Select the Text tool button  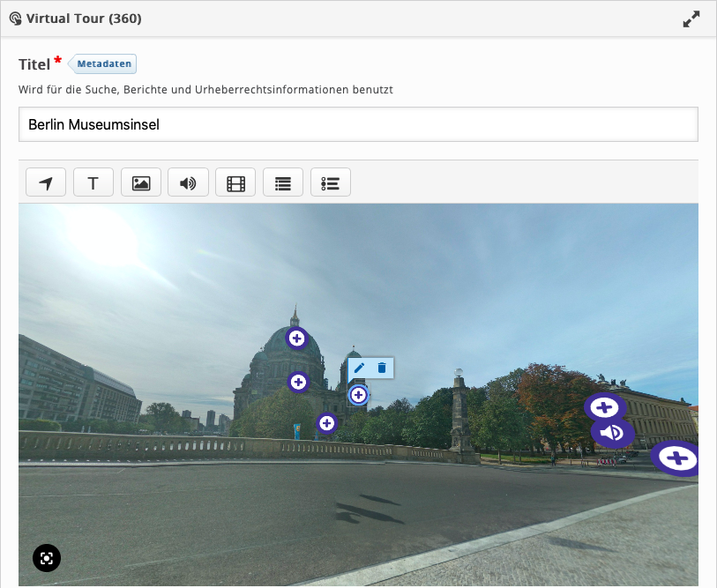click(93, 182)
